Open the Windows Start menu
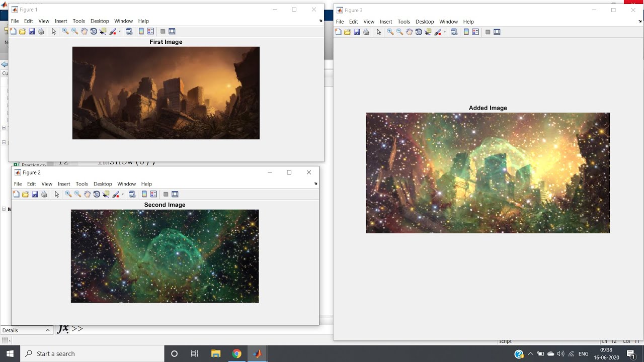The width and height of the screenshot is (644, 362). pyautogui.click(x=10, y=353)
